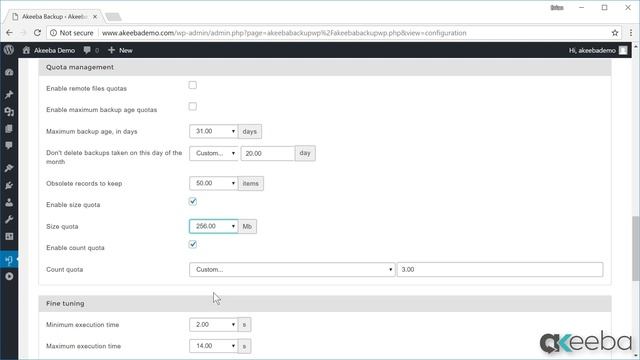Click the plus New icon
Viewport: 640px width, 360px height.
pos(111,50)
